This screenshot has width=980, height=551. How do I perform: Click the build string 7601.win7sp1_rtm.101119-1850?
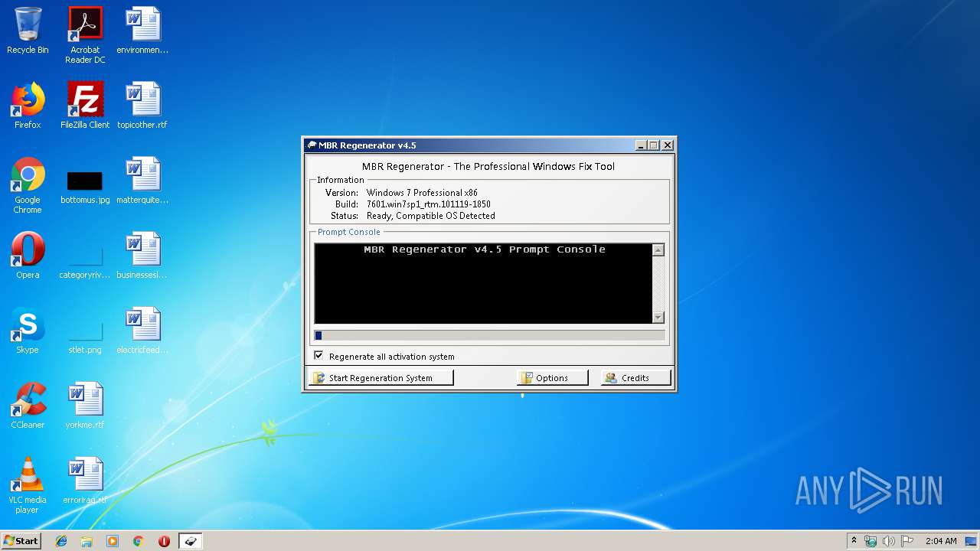[x=429, y=204]
